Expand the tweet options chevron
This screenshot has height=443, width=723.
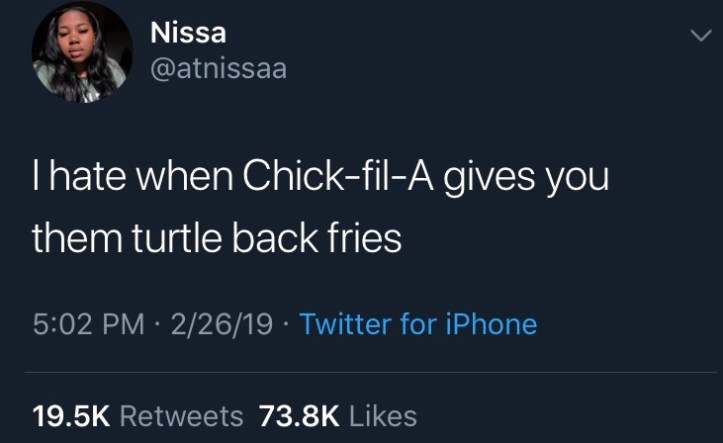[700, 34]
